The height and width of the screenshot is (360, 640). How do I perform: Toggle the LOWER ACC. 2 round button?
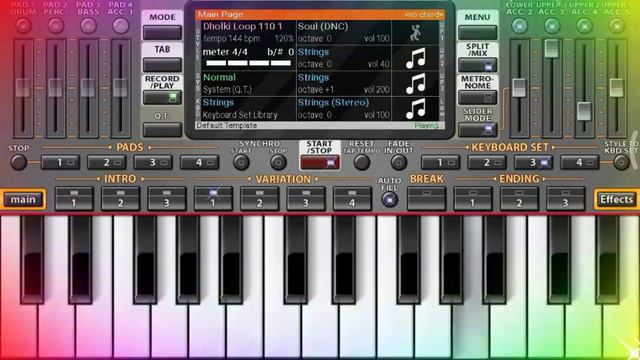tap(519, 26)
